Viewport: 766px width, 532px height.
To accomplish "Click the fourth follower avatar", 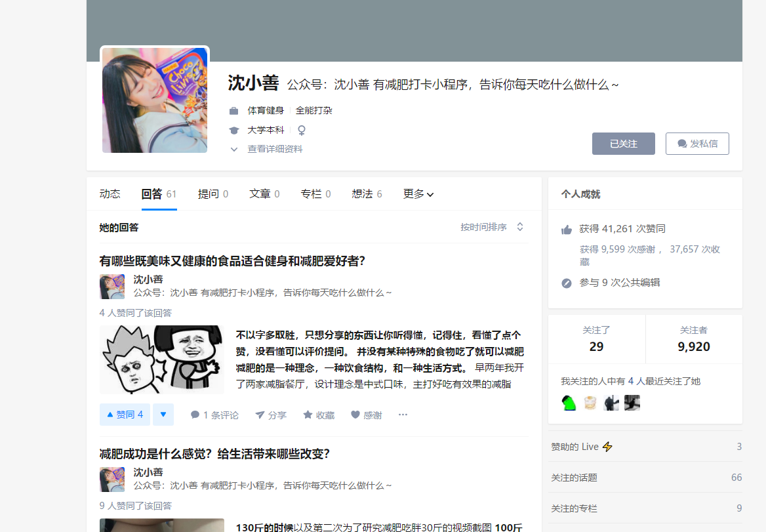I will 632,403.
